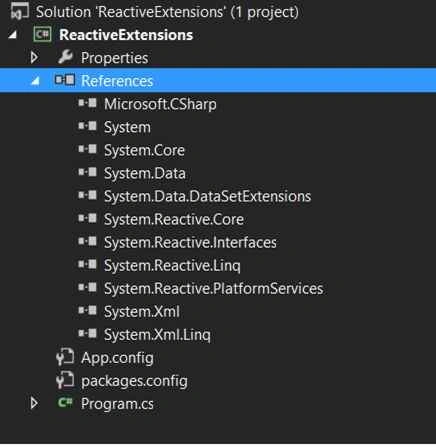Click the References node icon
The image size is (436, 447).
tap(65, 80)
